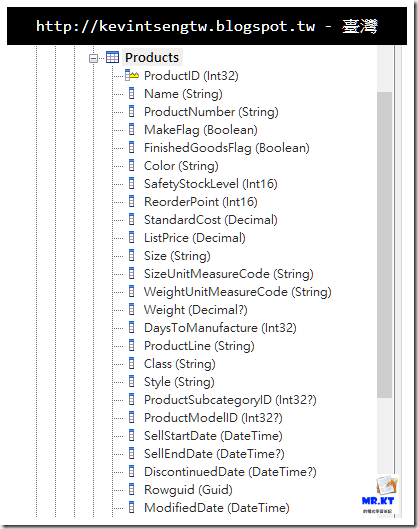Viewport: 418px width, 529px height.
Task: Click the vertical scrollbar thumb
Action: (x=385, y=245)
